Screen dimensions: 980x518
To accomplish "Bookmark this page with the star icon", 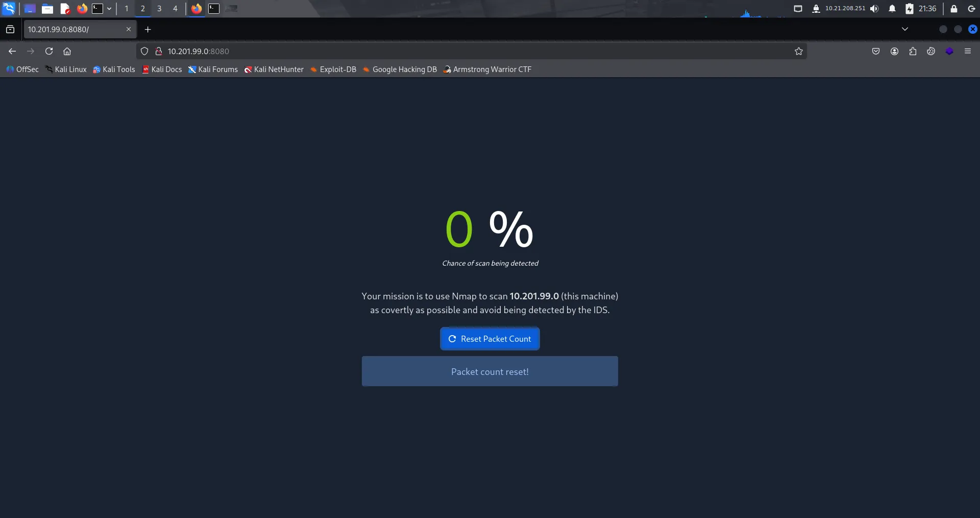I will 799,51.
